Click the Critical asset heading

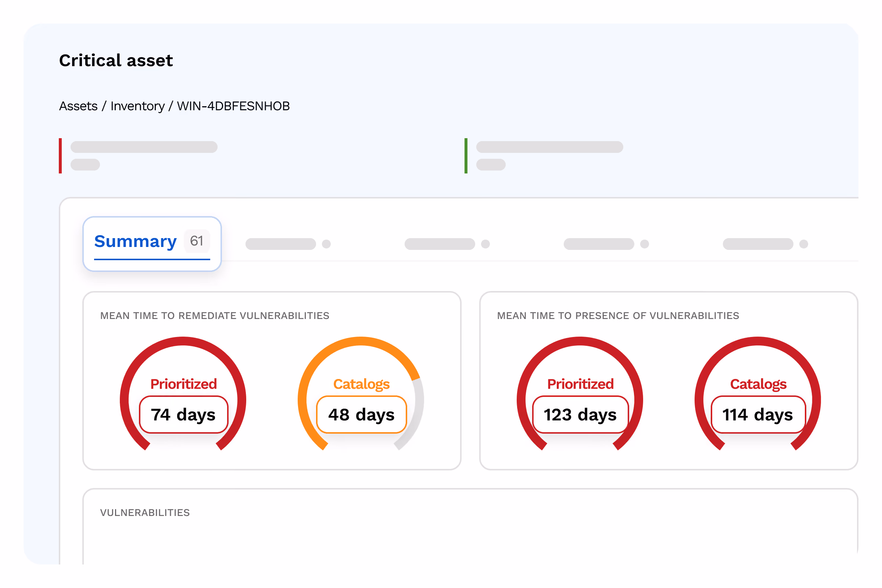116,60
